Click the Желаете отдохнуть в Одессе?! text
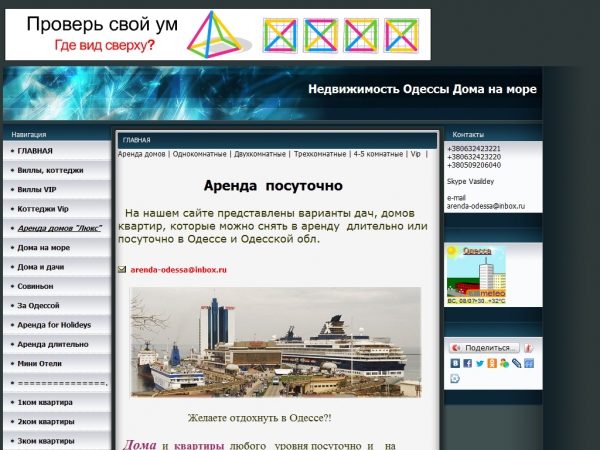This screenshot has width=600, height=450. [x=259, y=418]
